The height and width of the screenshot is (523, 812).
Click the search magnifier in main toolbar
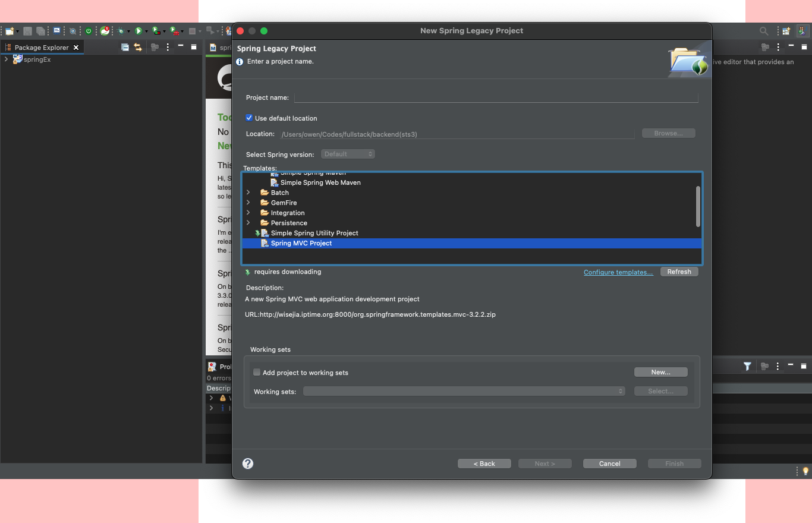[764, 31]
